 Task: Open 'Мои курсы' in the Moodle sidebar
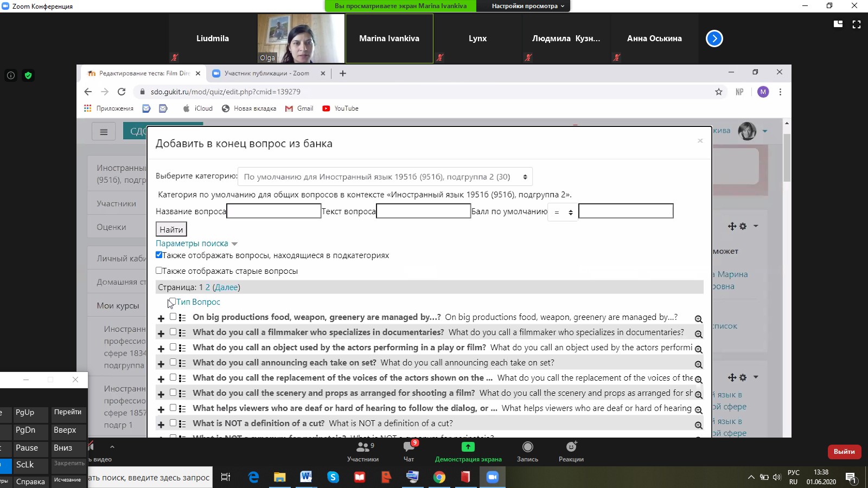(x=118, y=305)
